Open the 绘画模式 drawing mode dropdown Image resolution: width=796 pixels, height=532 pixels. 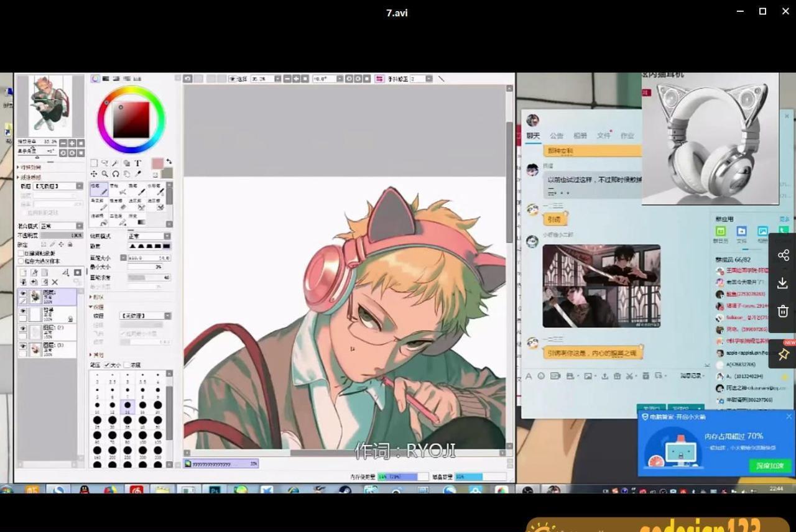pos(149,236)
